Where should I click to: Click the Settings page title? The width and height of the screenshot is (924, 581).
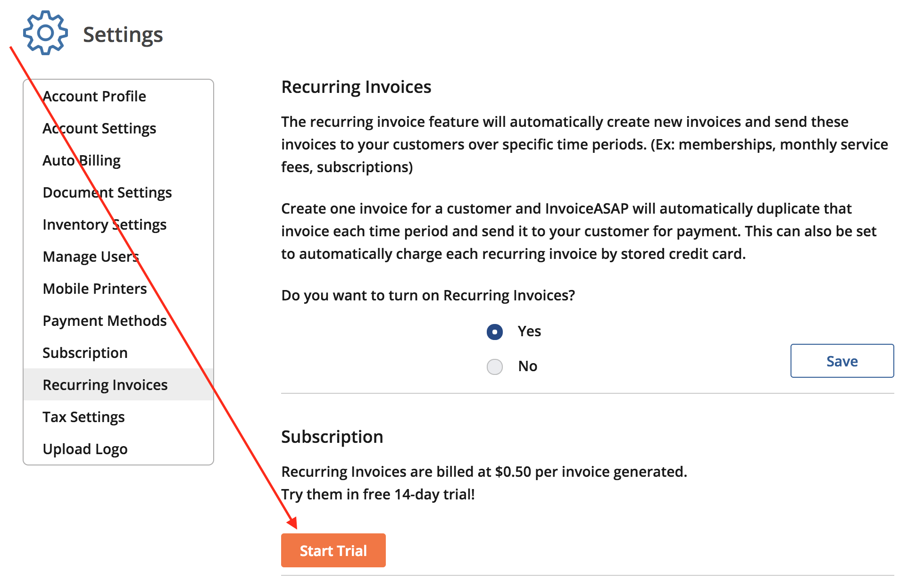tap(123, 33)
